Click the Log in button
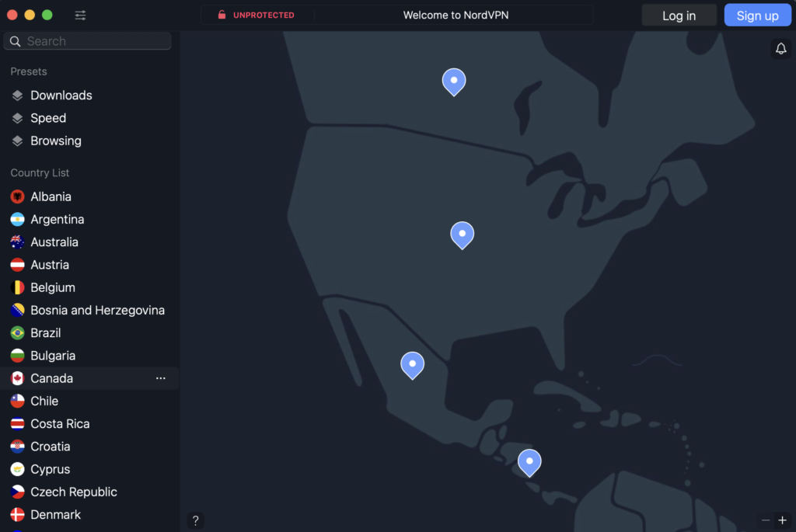This screenshot has height=532, width=796. tap(679, 16)
